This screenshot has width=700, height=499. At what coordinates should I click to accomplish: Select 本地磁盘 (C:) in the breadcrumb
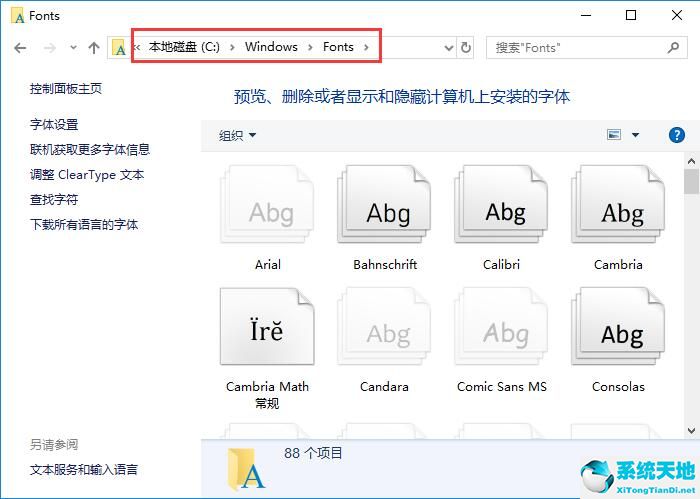184,47
